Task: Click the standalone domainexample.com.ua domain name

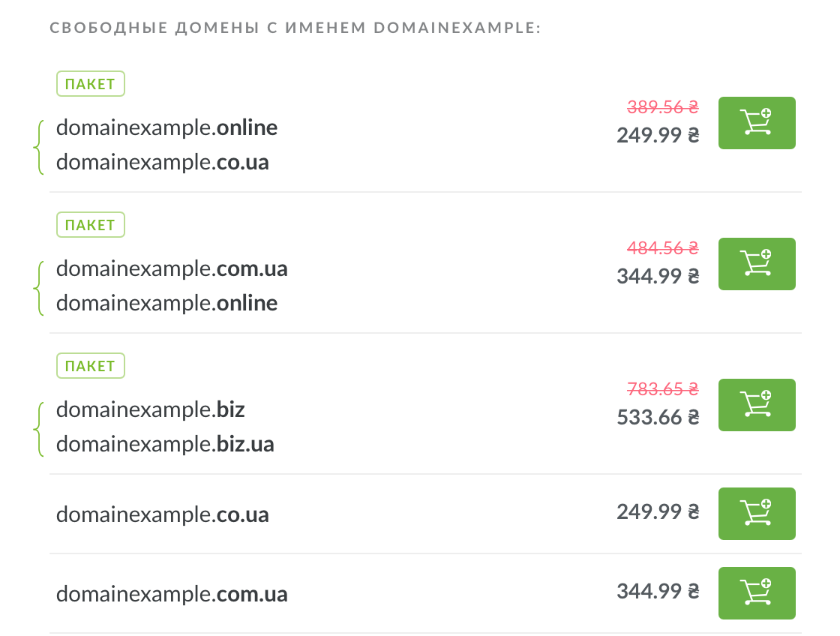Action: 172,594
